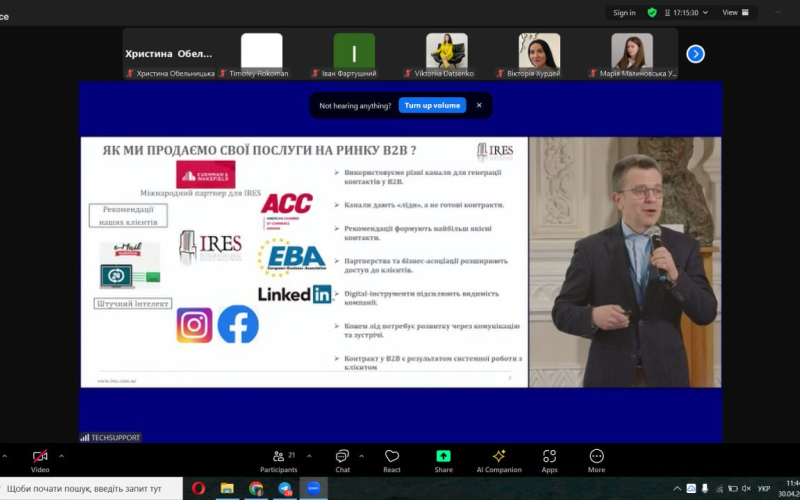Screen dimensions: 800x500
Task: Open Google Chrome from the taskbar
Action: (x=256, y=488)
